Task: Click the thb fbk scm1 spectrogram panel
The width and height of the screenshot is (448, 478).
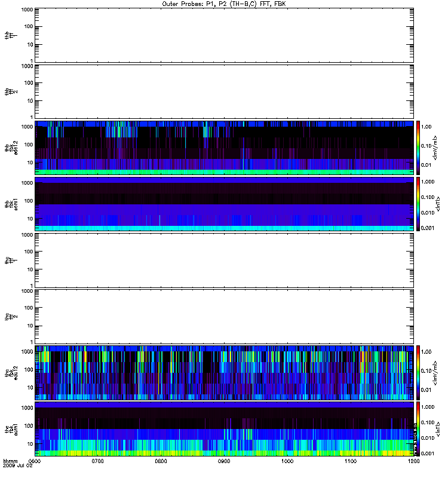Action: pos(225,204)
